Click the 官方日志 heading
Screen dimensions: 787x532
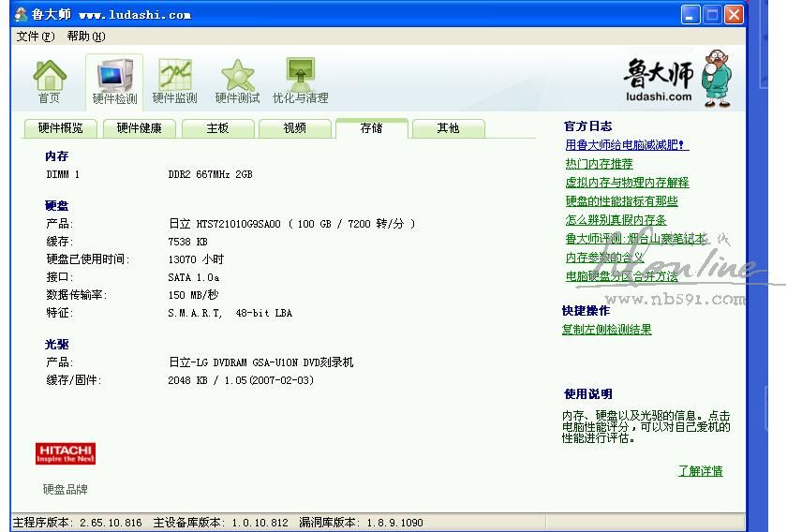(587, 126)
